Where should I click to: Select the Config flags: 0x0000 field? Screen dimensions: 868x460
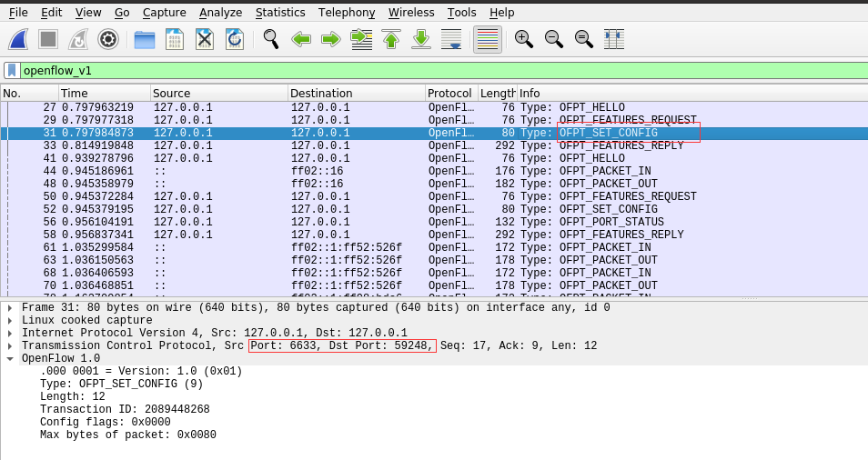(106, 422)
